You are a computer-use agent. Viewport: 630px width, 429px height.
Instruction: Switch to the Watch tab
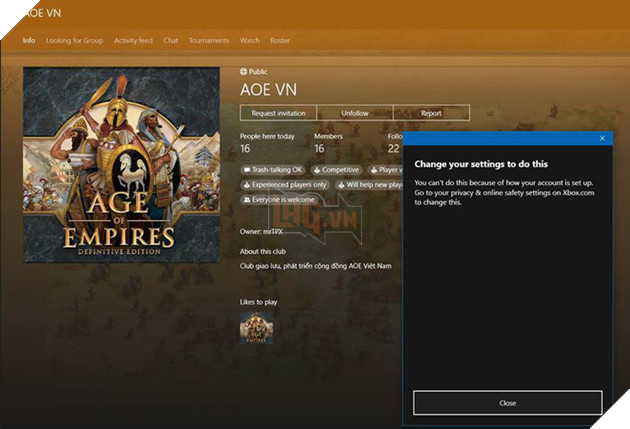pyautogui.click(x=250, y=41)
